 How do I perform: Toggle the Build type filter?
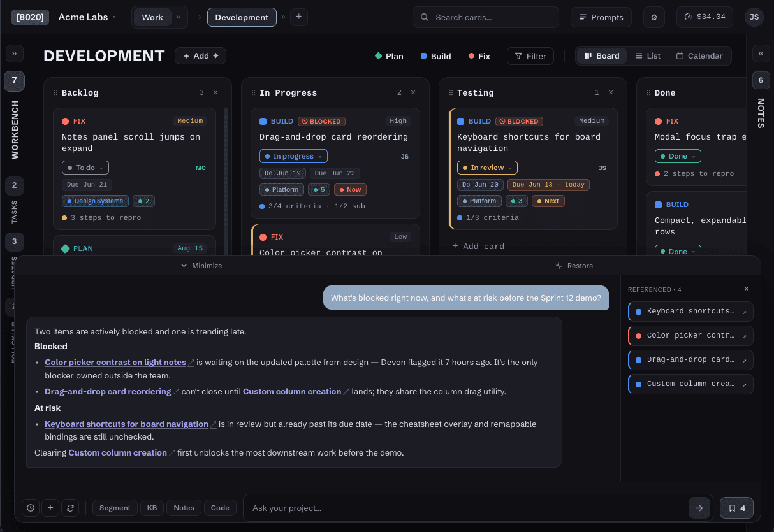pyautogui.click(x=436, y=56)
